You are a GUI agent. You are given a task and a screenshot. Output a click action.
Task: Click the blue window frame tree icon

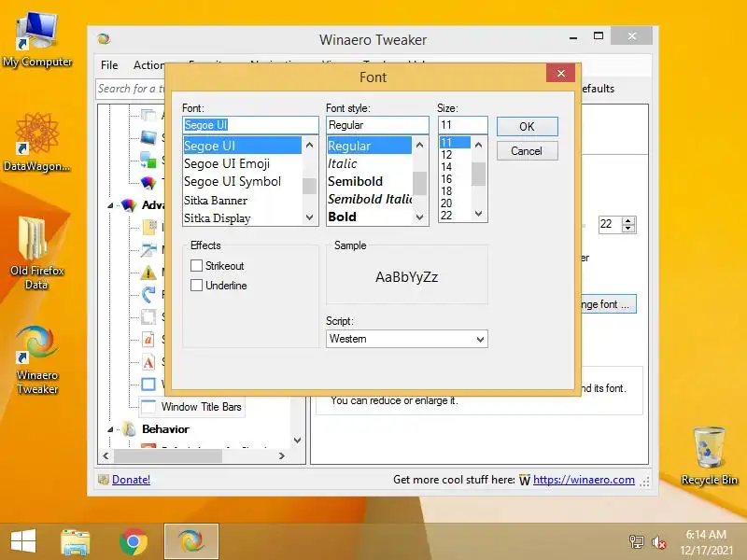point(148,384)
